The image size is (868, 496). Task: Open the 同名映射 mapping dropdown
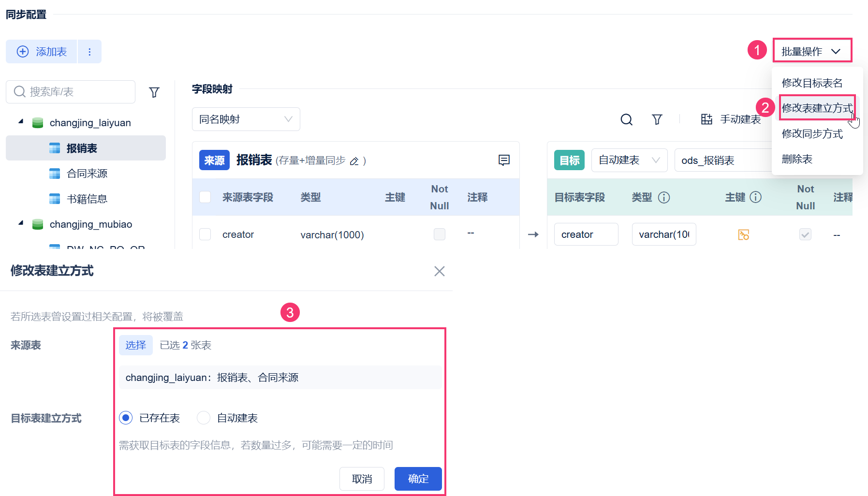click(246, 119)
